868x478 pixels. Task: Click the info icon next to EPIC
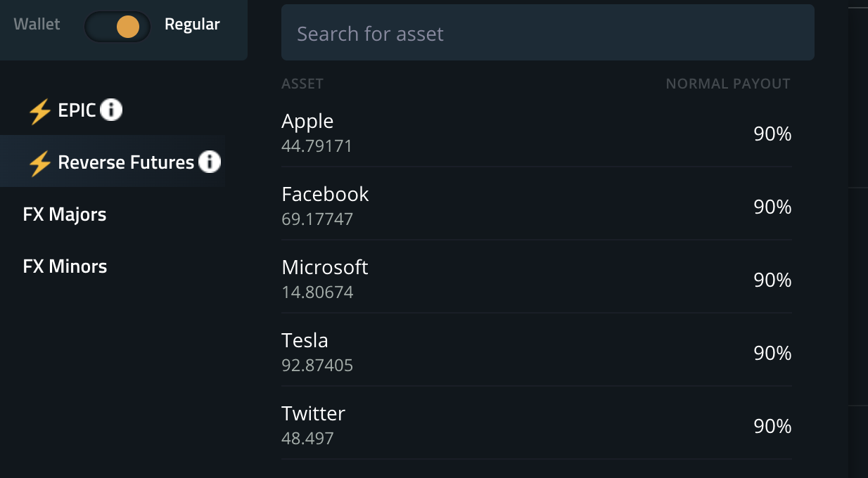click(x=111, y=110)
